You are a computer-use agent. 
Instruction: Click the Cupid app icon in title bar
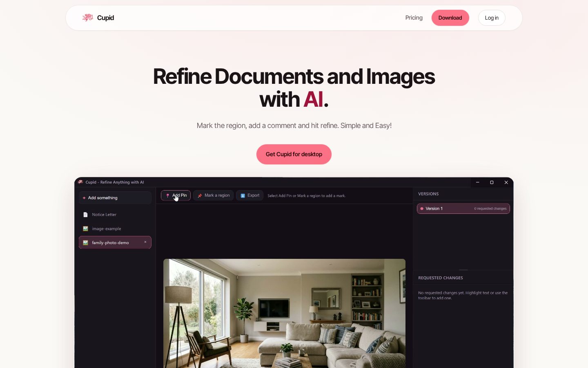80,182
